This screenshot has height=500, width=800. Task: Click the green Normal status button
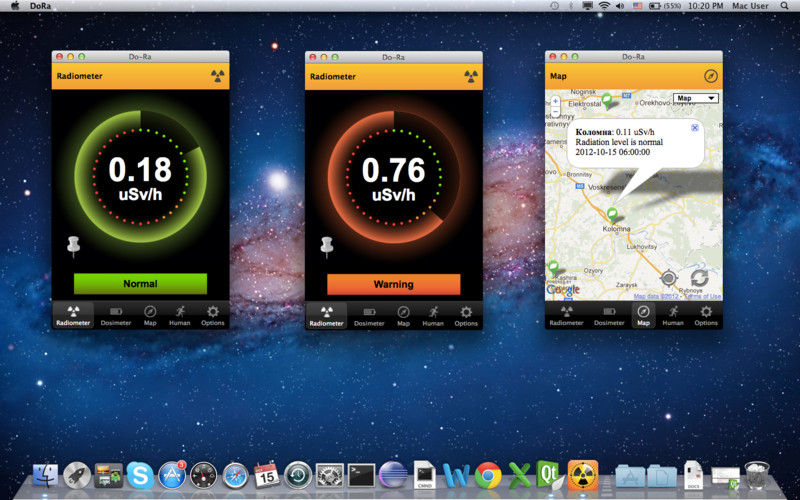coord(140,284)
